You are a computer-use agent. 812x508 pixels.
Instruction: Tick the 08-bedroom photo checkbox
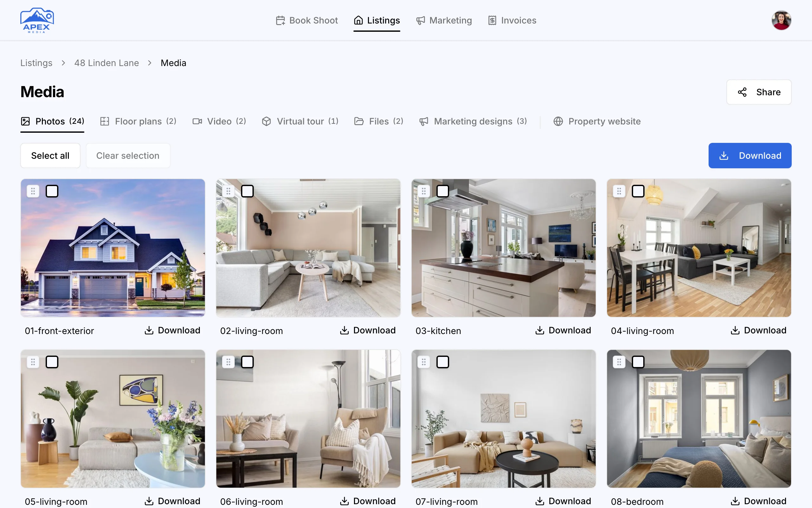pos(638,362)
